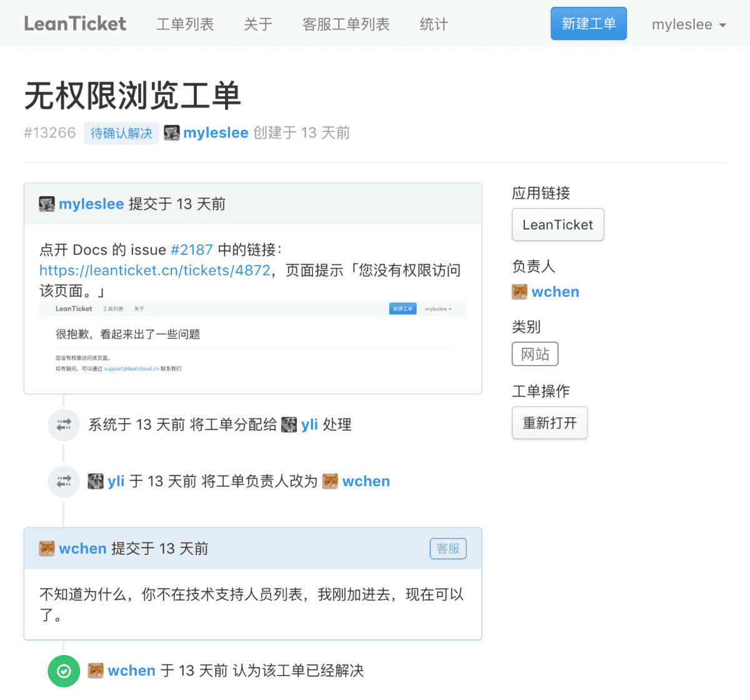Open 工单列表 in the navigation bar

(x=185, y=24)
